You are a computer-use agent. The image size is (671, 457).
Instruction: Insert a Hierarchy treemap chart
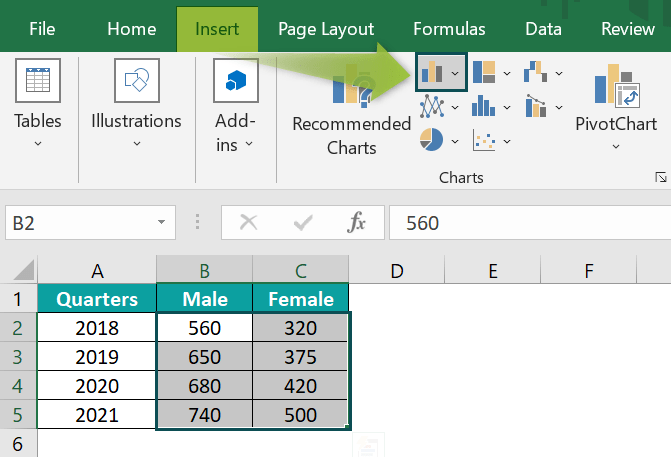point(484,72)
